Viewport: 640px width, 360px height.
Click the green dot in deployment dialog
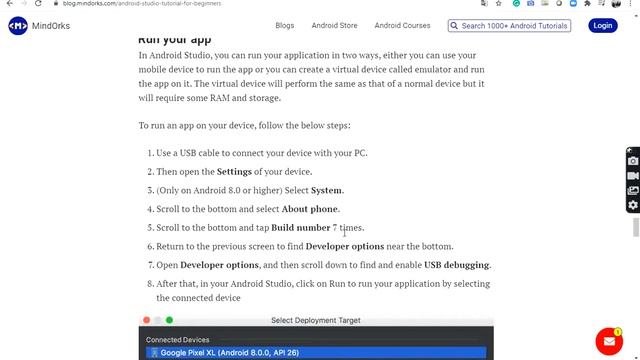169,320
